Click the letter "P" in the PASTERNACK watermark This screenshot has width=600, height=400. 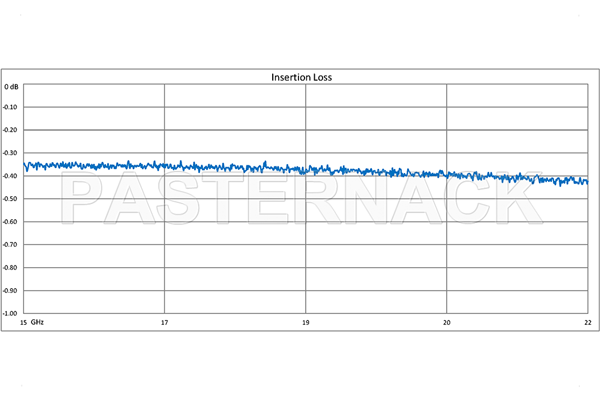(85, 200)
